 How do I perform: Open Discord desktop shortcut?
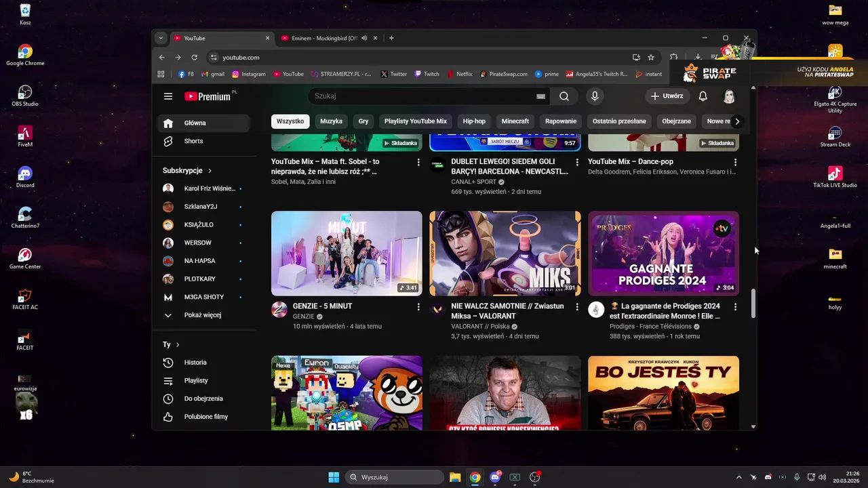[x=25, y=176]
